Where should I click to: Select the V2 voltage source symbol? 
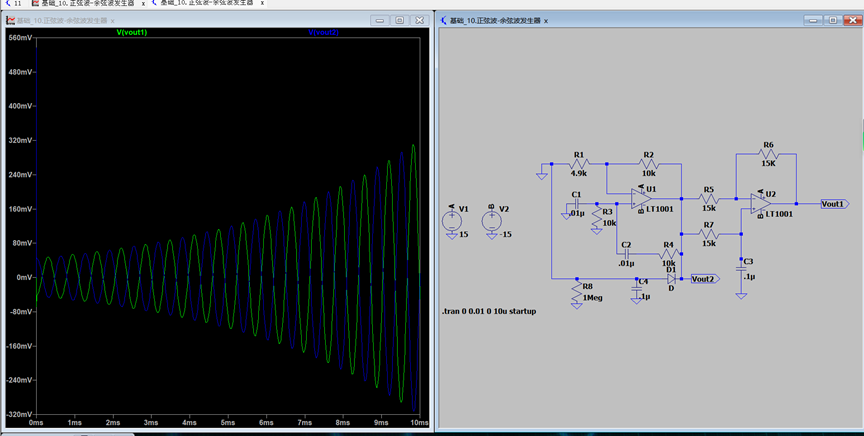point(492,221)
